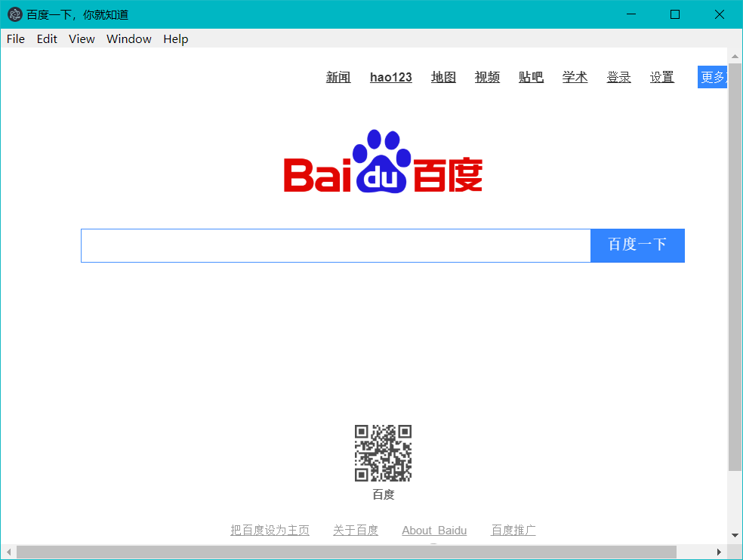
Task: Focus the Baidu search input box
Action: [335, 246]
